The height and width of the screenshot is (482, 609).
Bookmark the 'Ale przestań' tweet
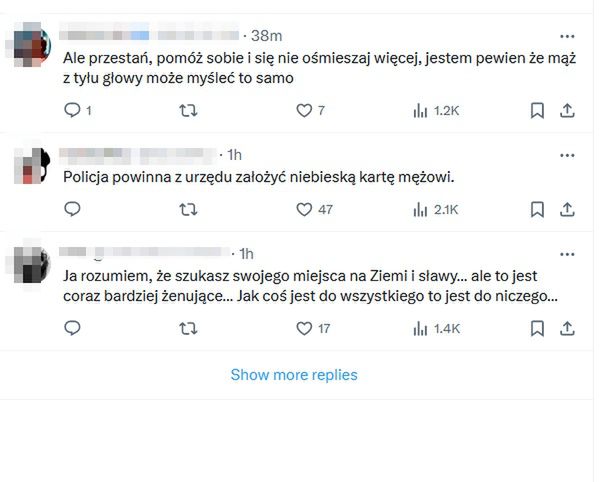coord(537,111)
